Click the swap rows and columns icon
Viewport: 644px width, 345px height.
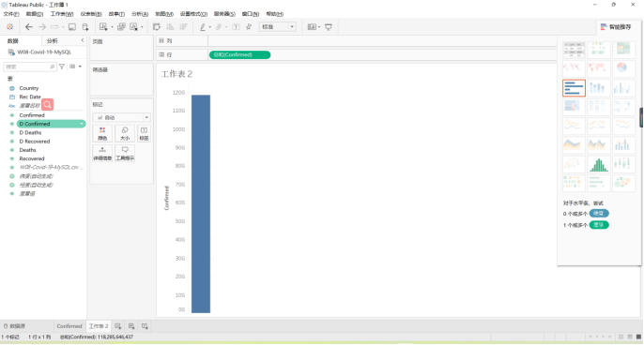click(x=157, y=27)
